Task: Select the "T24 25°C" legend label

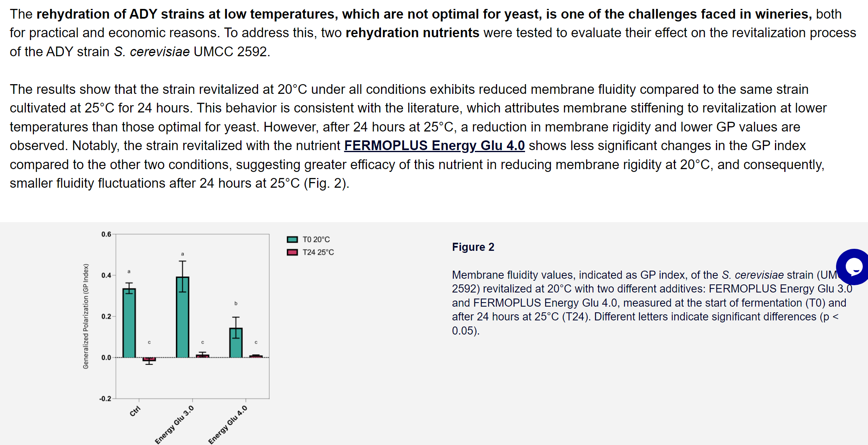Action: tap(318, 252)
